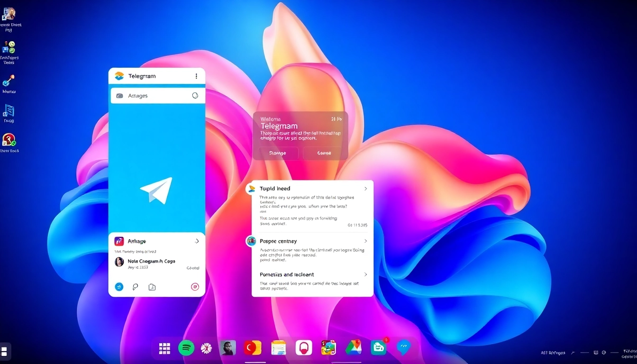
Task: Click the Telegmam title in the notification
Action: [x=279, y=126]
